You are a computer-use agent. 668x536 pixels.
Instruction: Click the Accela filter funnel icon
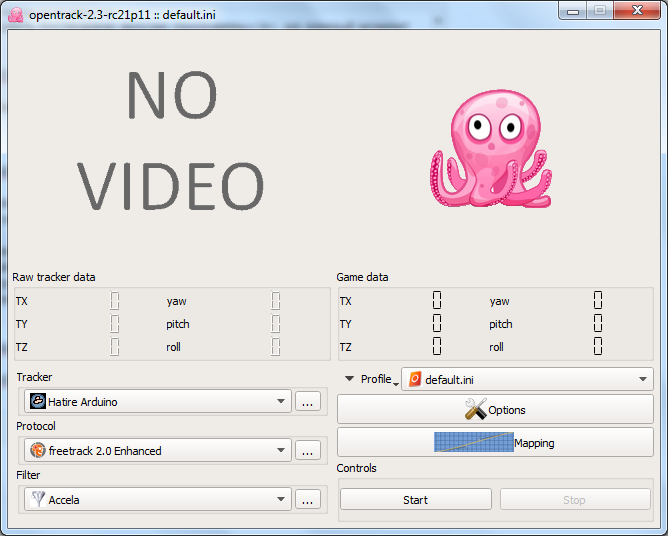click(x=38, y=499)
